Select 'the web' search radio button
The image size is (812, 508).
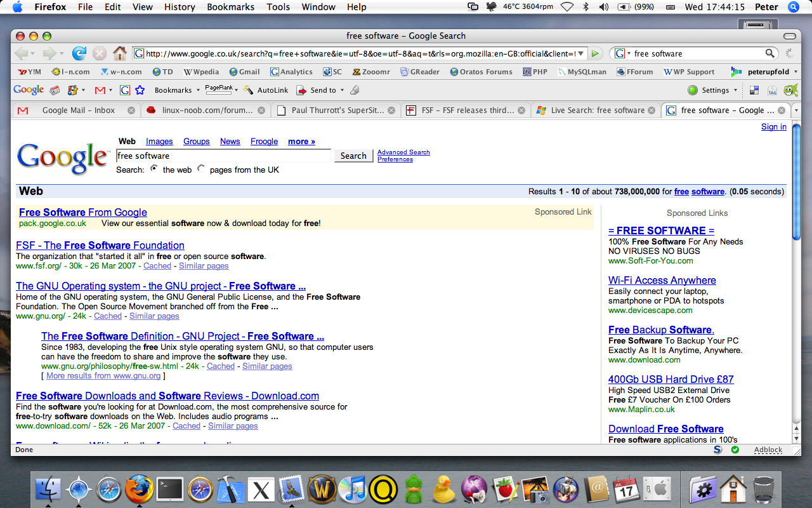(154, 169)
